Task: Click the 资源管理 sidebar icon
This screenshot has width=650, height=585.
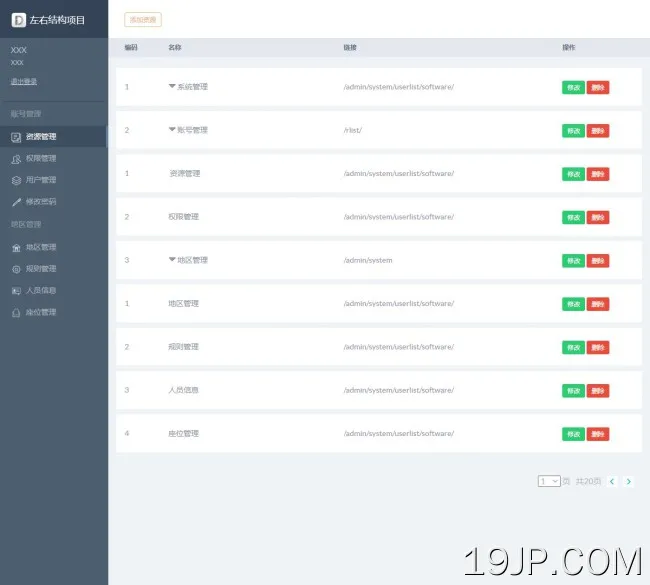Action: click(16, 136)
